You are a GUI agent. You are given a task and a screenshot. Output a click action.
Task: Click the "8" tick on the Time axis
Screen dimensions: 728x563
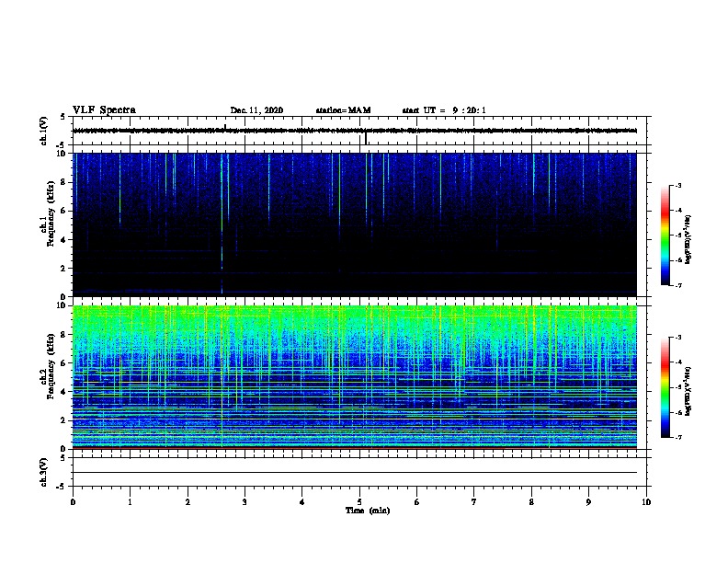coord(531,502)
